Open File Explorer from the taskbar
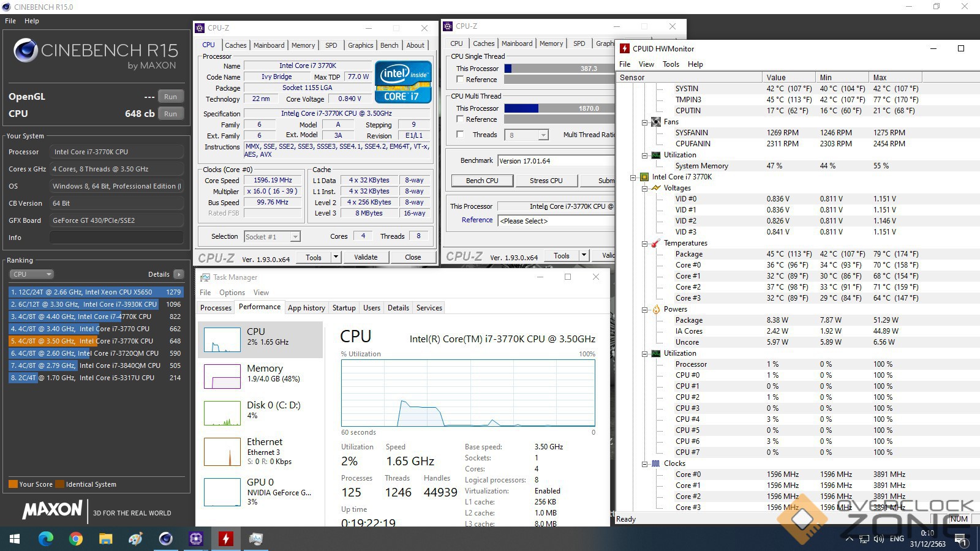 [x=106, y=539]
